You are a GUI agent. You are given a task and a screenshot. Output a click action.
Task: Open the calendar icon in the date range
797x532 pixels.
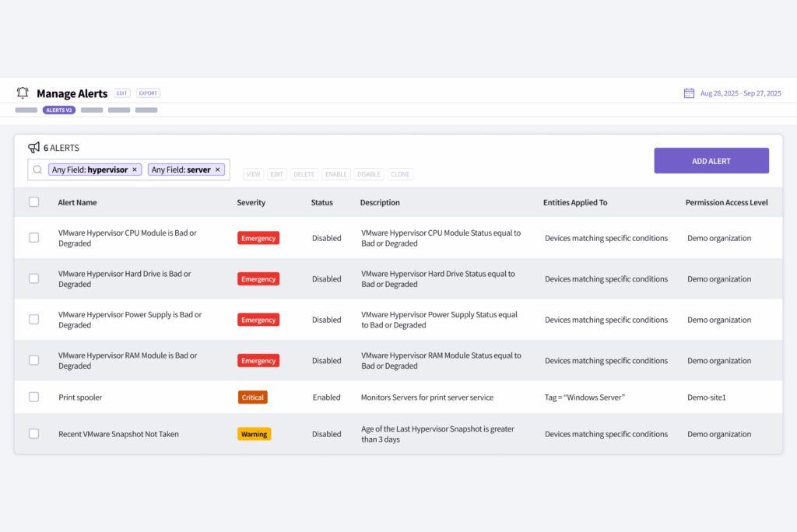click(688, 93)
